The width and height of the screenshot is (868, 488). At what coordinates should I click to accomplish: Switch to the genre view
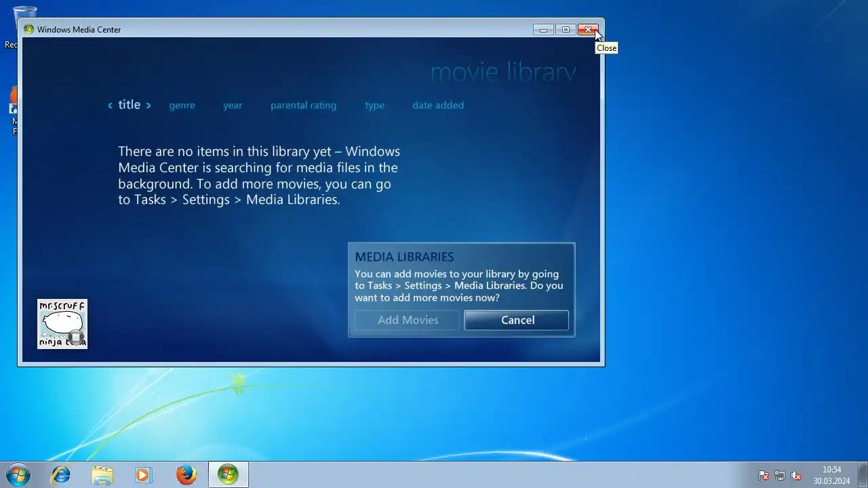click(x=182, y=105)
